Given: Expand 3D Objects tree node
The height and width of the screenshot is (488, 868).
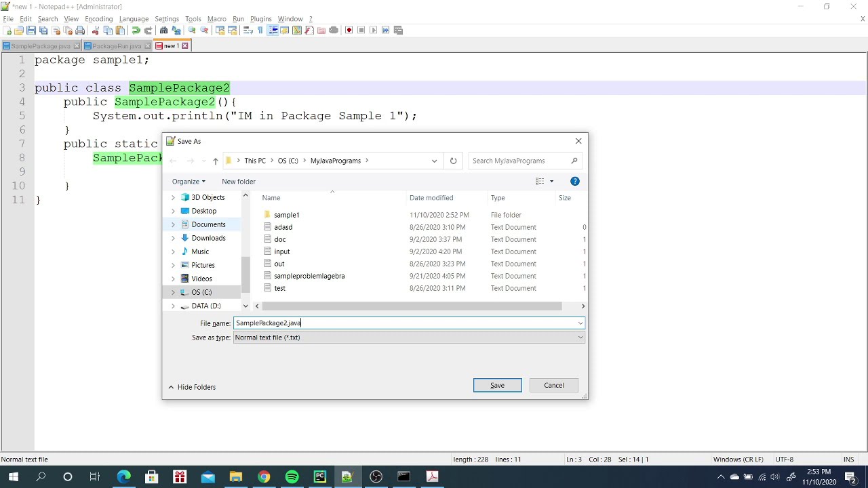Looking at the screenshot, I should coord(173,197).
